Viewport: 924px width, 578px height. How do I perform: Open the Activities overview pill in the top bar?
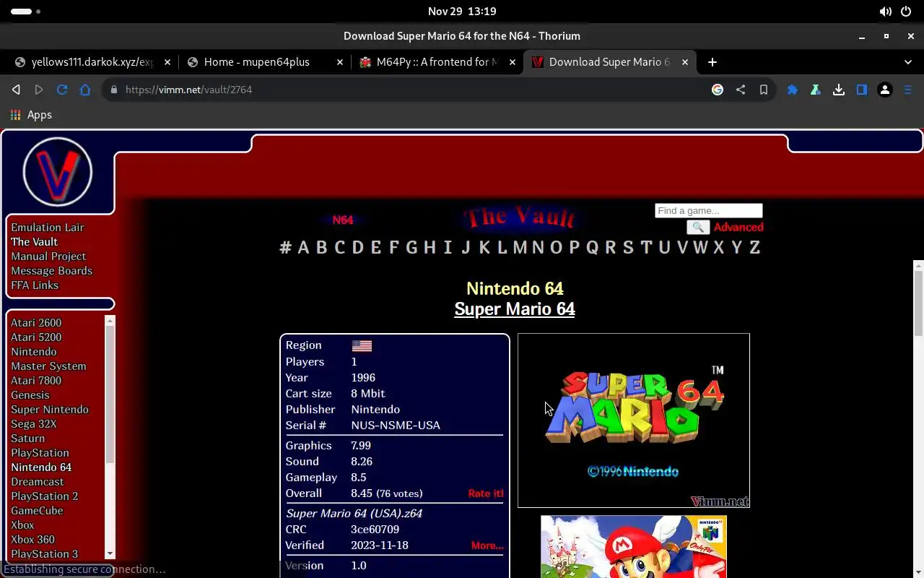pos(26,12)
